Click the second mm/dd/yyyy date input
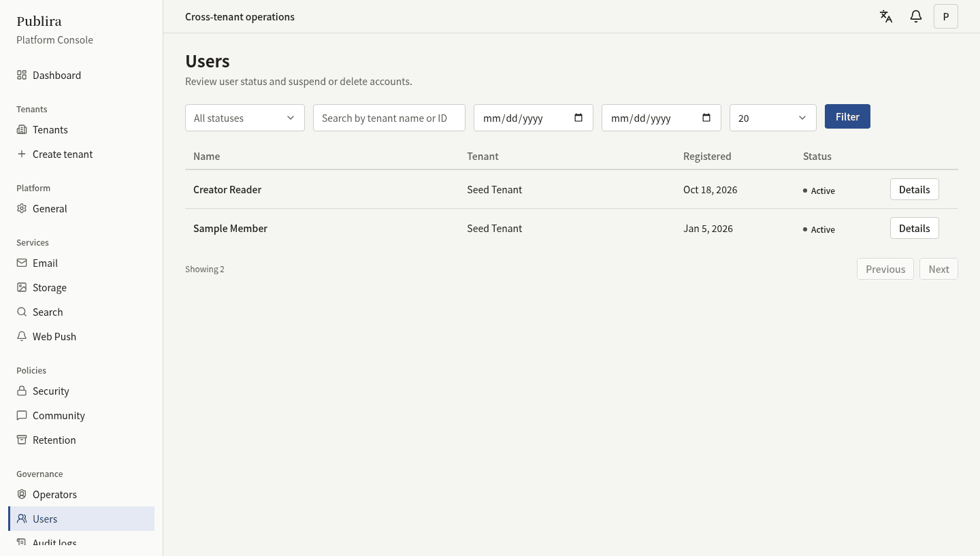980x556 pixels. (661, 118)
